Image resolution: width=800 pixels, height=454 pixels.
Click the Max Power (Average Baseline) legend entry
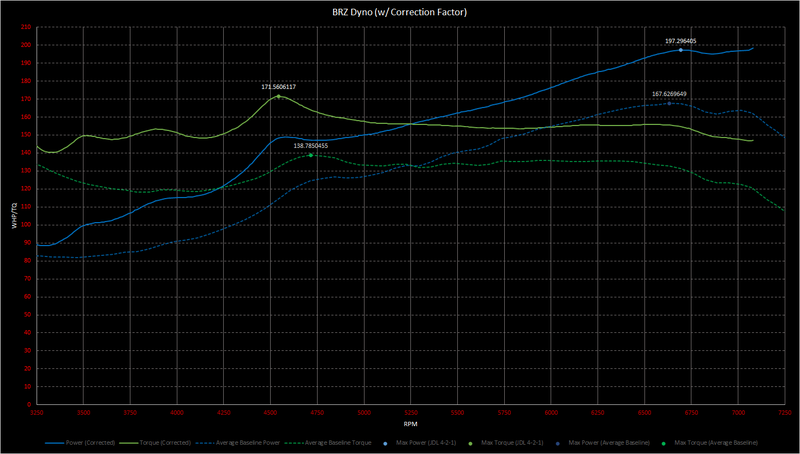coord(604,443)
